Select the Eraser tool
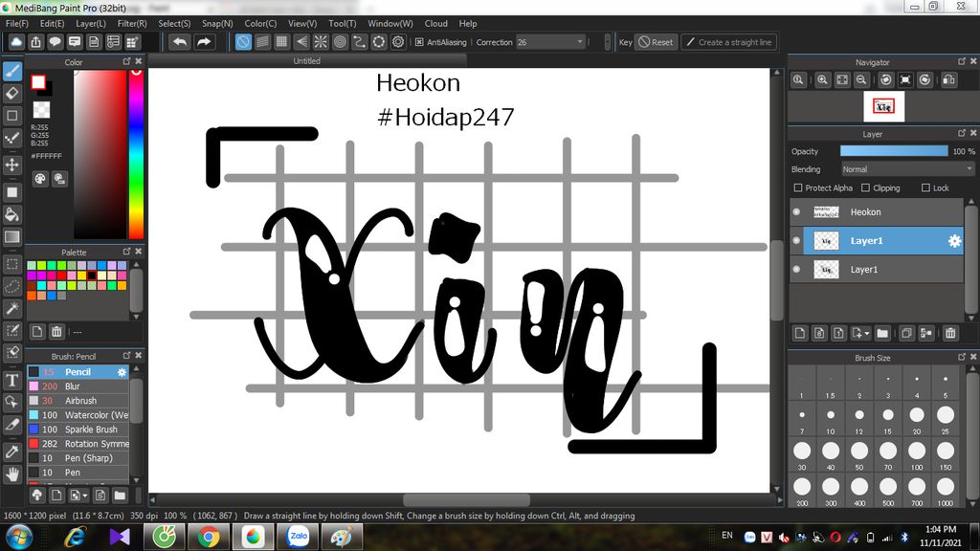 click(11, 94)
